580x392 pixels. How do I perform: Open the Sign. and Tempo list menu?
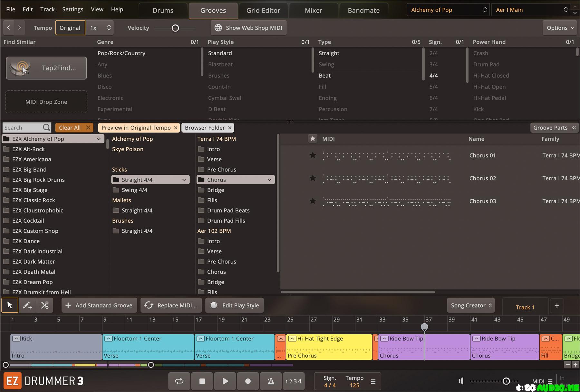373,382
